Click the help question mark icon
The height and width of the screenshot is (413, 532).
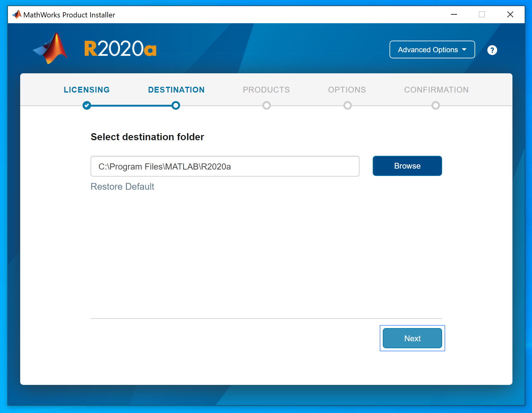[492, 50]
